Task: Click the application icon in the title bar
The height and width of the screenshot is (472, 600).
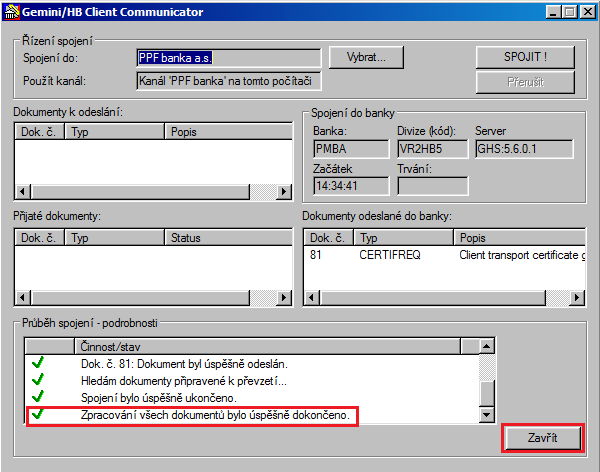Action: 11,12
